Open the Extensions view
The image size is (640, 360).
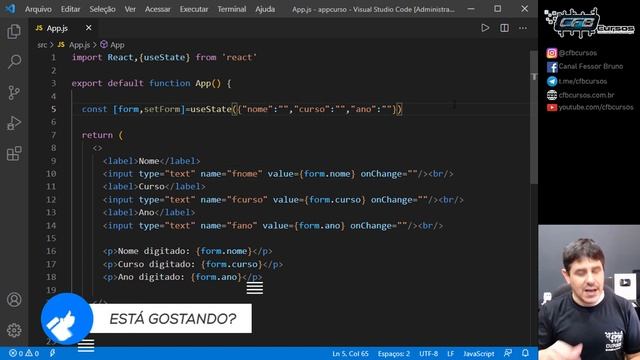tap(14, 154)
